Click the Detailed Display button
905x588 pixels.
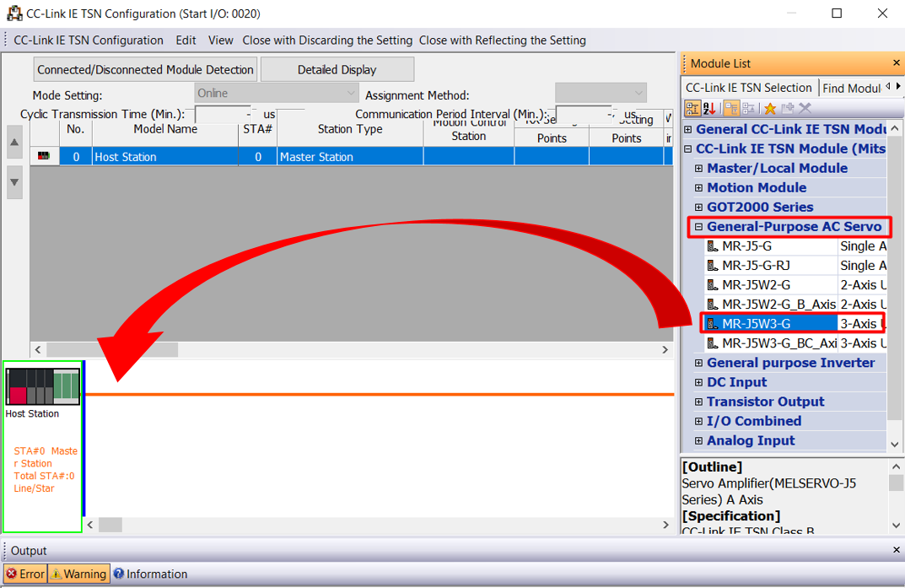337,69
